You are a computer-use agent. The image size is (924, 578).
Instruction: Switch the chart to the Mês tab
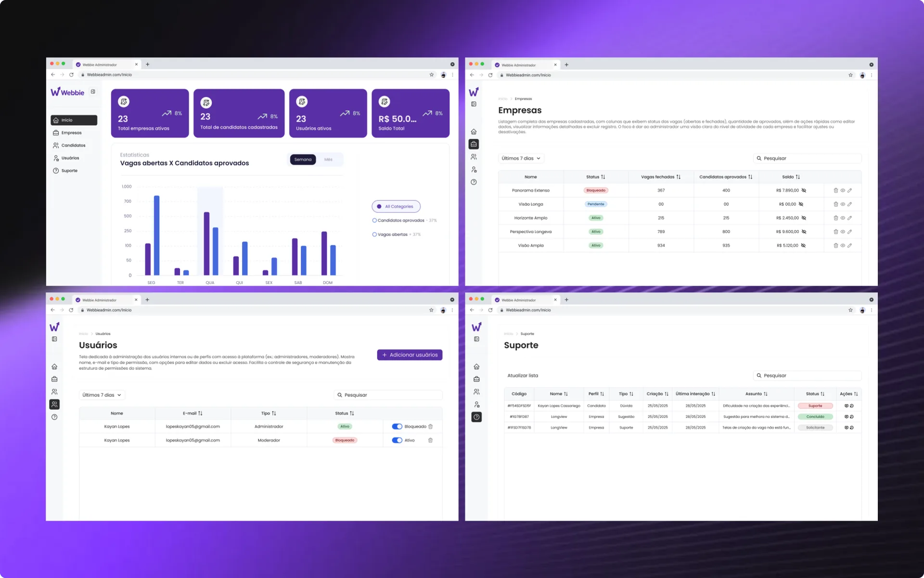[329, 159]
